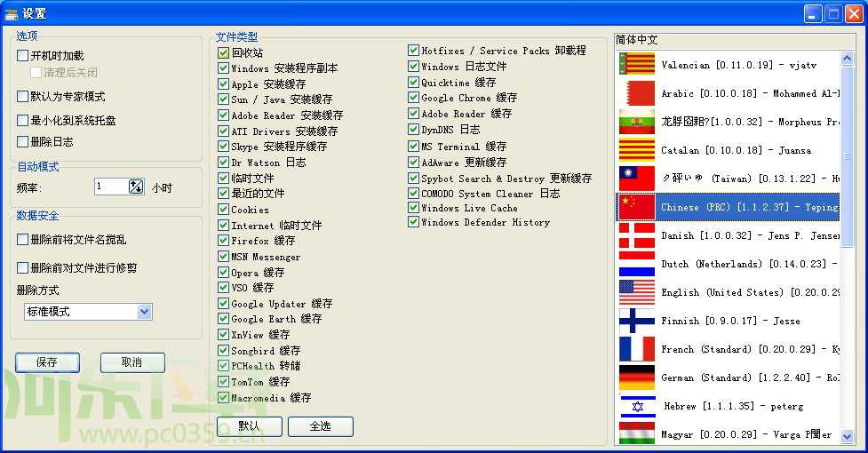Enable 删除日志 checkbox
This screenshot has width=868, height=453.
(23, 141)
